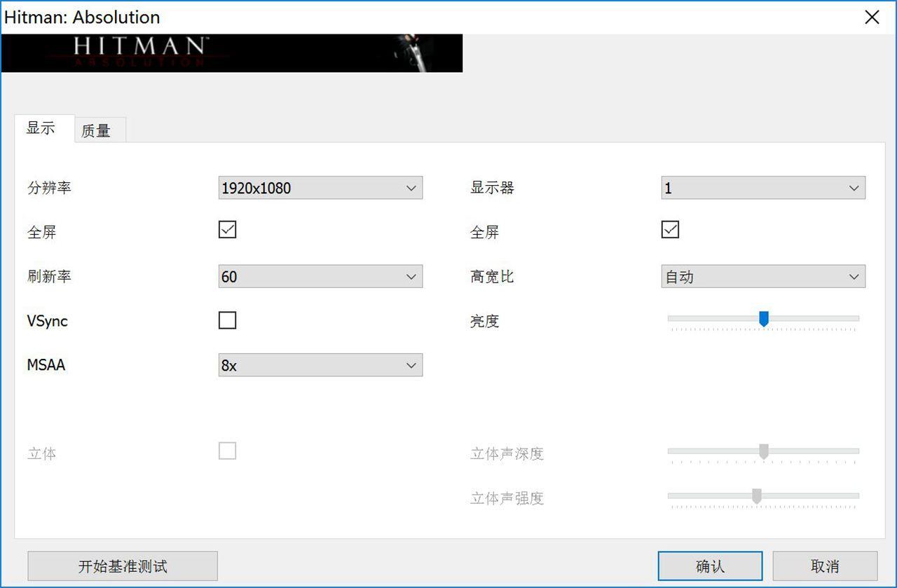Click the 亮度 brightness slider thumb
Image resolution: width=897 pixels, height=588 pixels.
(x=764, y=319)
